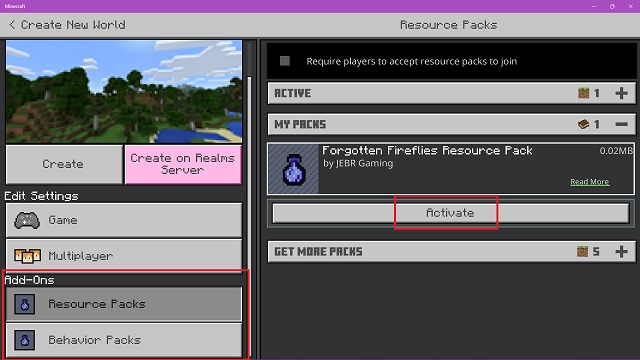The image size is (640, 360).
Task: Select the Resource Packs add-on tab
Action: click(124, 304)
